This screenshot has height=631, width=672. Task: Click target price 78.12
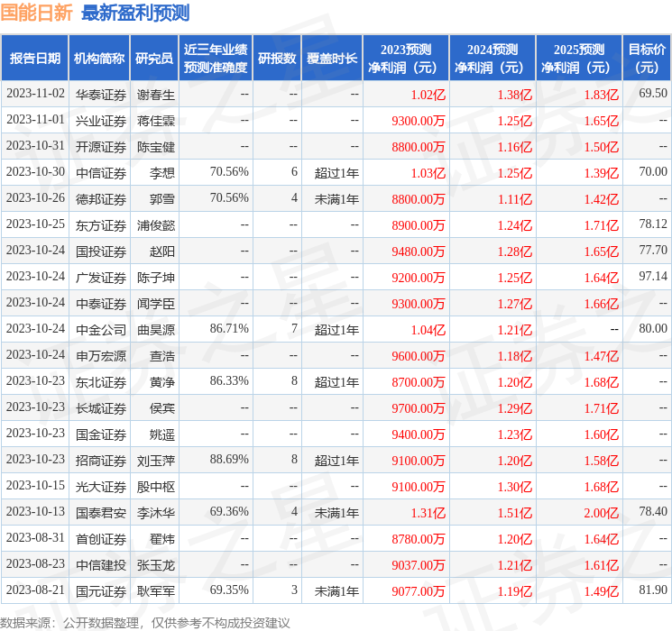click(x=653, y=224)
